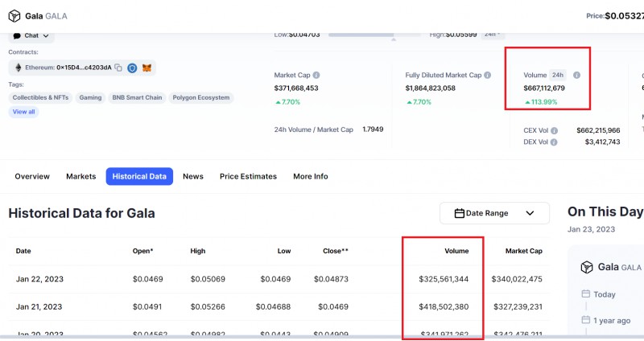Click the Market Cap column header

(x=524, y=251)
